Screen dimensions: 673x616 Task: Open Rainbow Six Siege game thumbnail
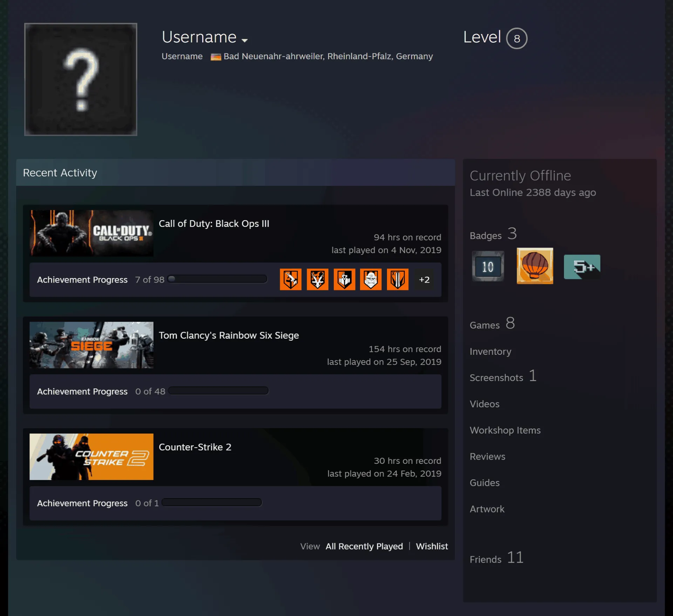click(x=91, y=345)
